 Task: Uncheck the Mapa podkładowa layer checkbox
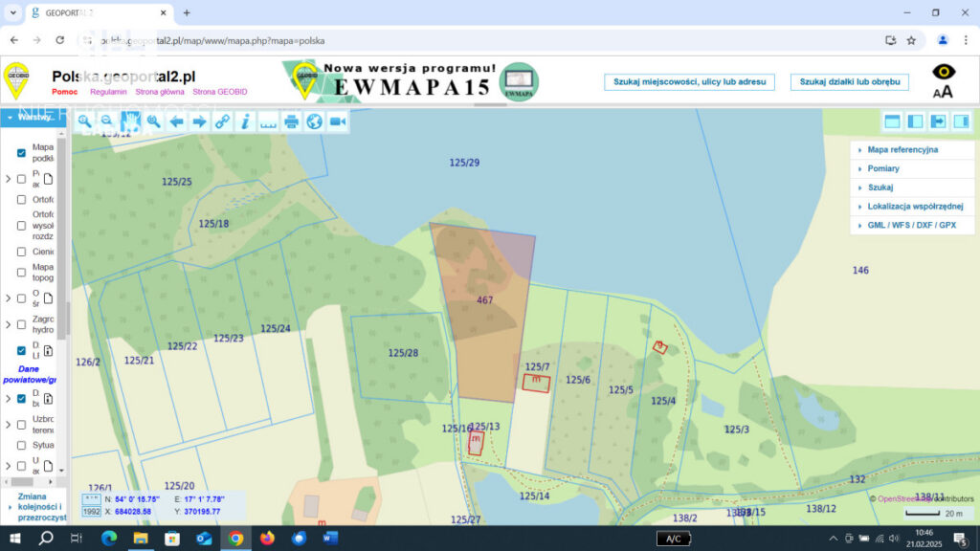point(21,153)
